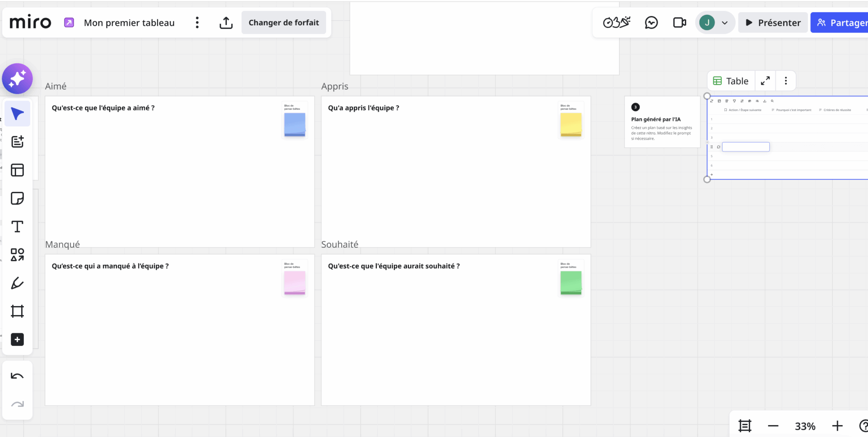
Task: Open the Miro AI sparkle assistant
Action: (x=17, y=79)
